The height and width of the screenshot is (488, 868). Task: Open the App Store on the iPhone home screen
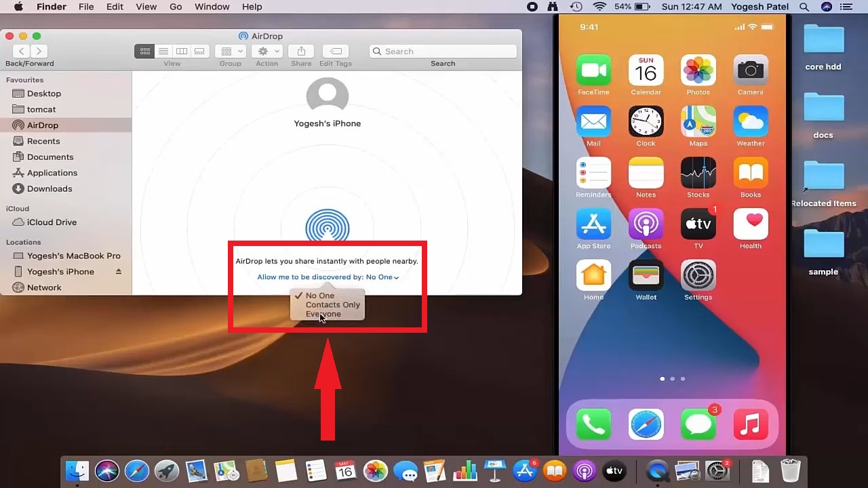coord(593,224)
